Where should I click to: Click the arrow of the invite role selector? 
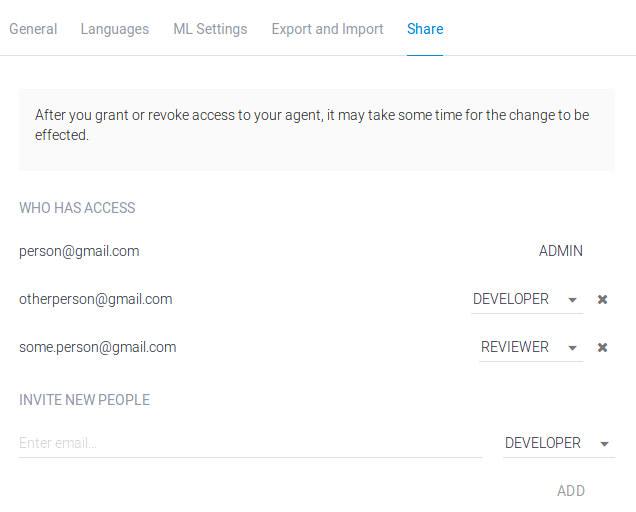604,444
